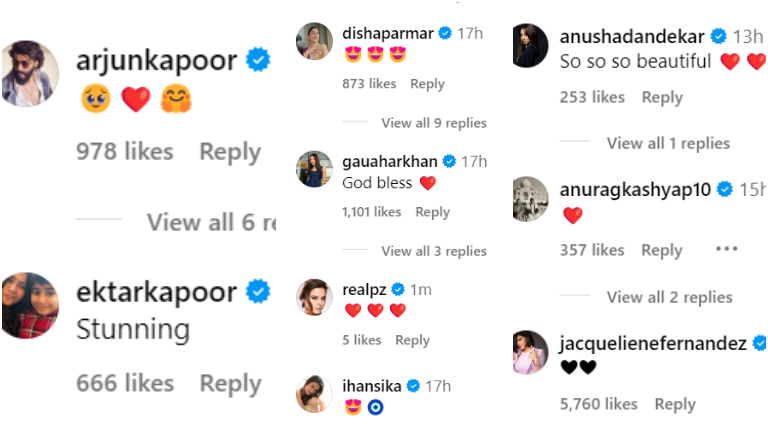The height and width of the screenshot is (432, 768).
Task: Click ihansika's verified check icon
Action: click(x=413, y=386)
